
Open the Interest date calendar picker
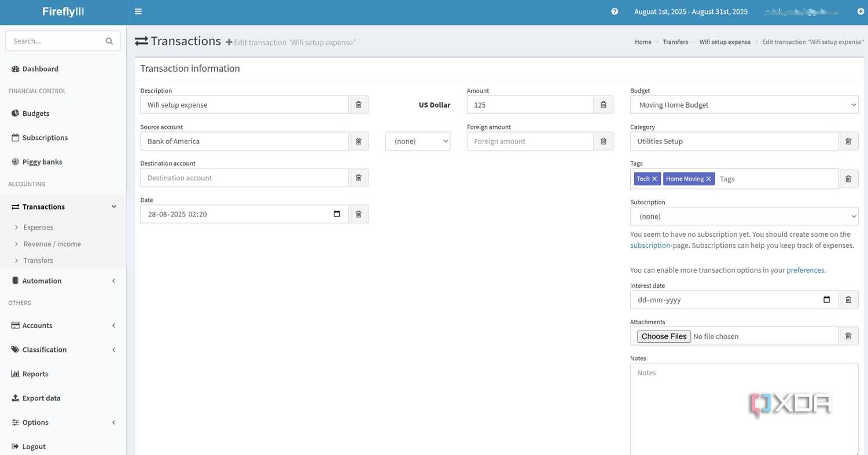click(827, 300)
